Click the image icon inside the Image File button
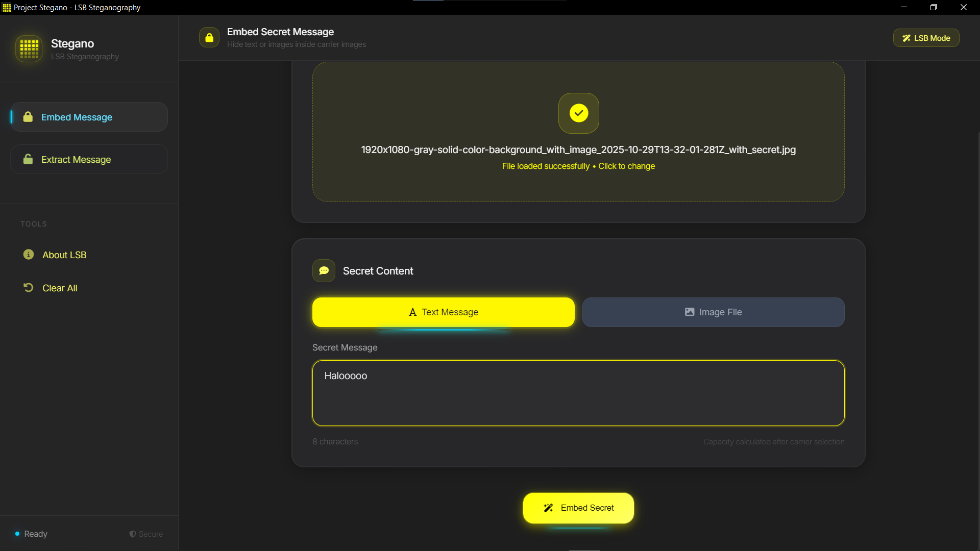This screenshot has height=551, width=980. click(x=690, y=312)
